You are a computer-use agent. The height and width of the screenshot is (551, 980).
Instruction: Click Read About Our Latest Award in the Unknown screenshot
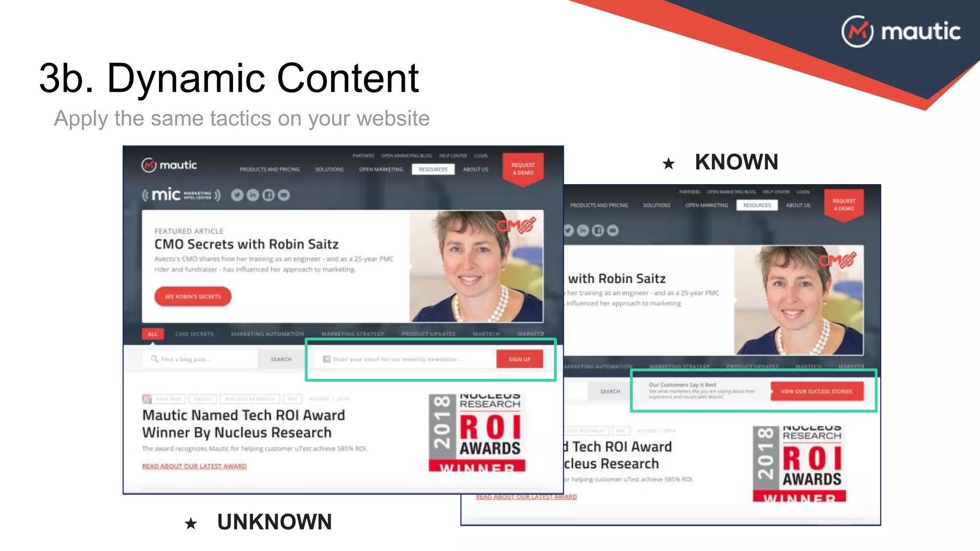[x=194, y=466]
